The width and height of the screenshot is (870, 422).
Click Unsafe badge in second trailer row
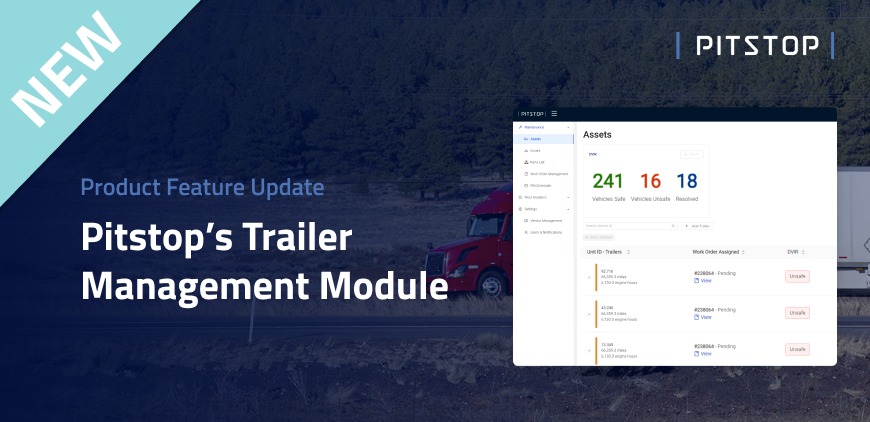(797, 313)
